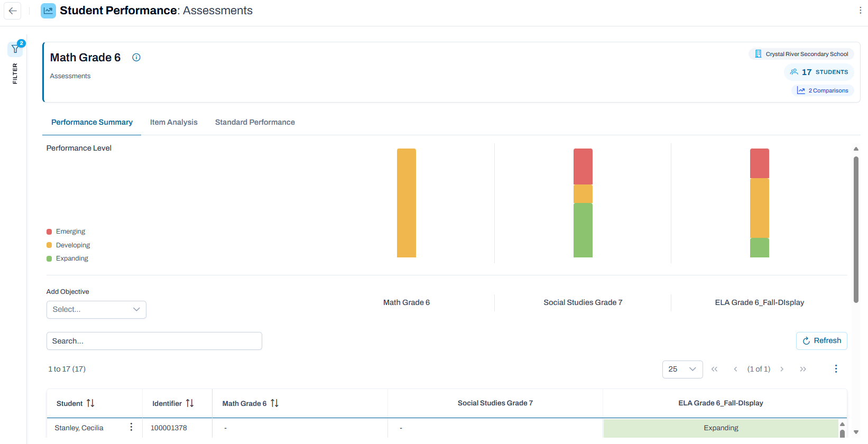Open row menu for Stanley, Cecilia

[131, 427]
